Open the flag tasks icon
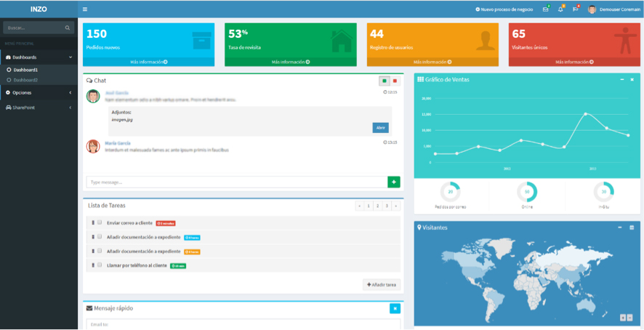The width and height of the screenshot is (644, 330). [x=576, y=9]
